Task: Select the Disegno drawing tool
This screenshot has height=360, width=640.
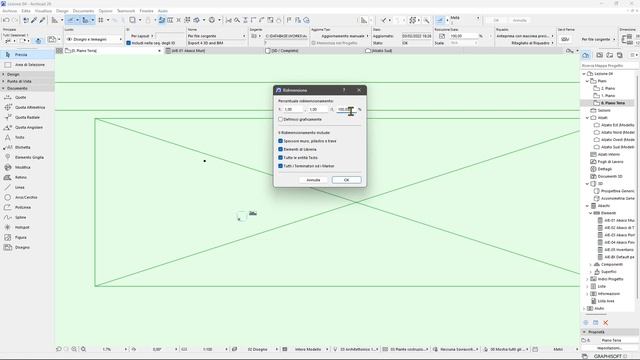Action: (x=21, y=247)
